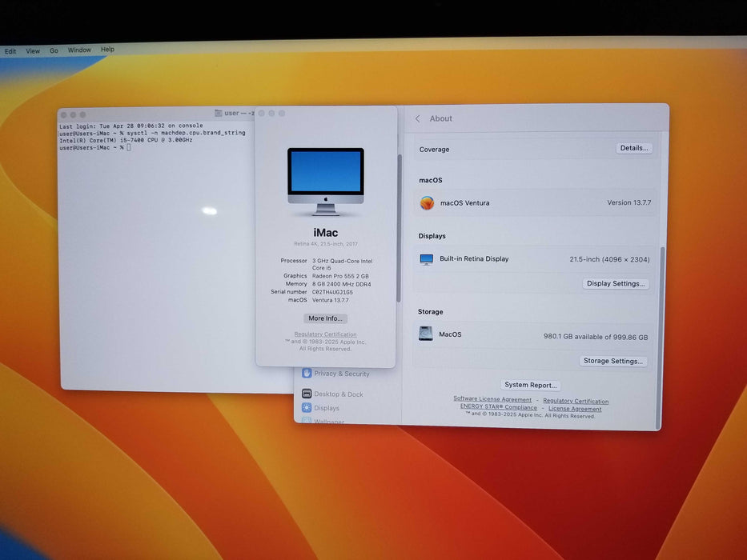Click Retina 4K, 21.5-inch, 2017 subtitle
Viewport: 747px width, 560px height.
[x=325, y=244]
